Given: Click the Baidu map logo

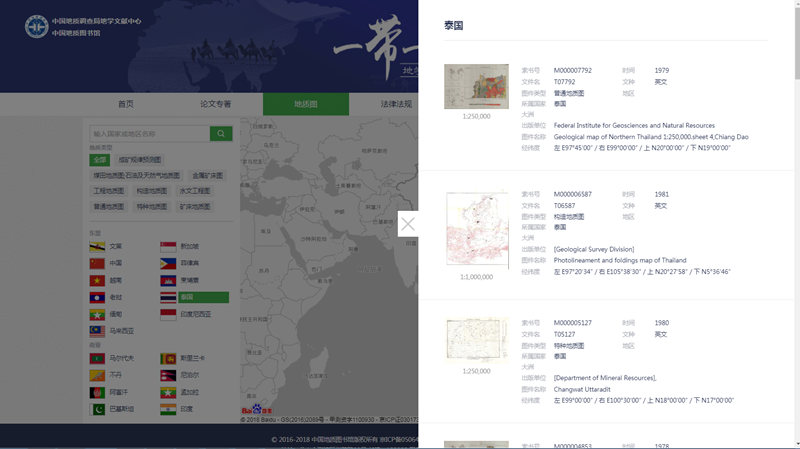Looking at the screenshot, I should click(x=258, y=410).
